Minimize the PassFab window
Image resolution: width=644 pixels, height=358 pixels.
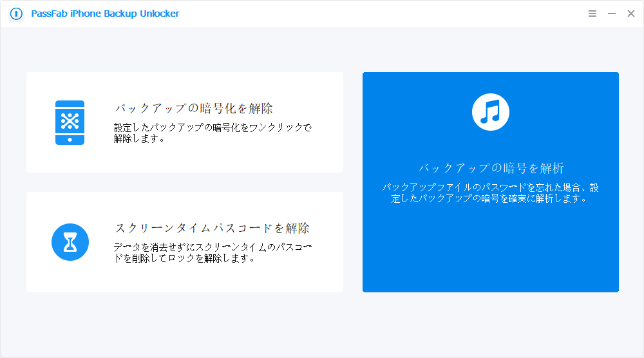click(x=612, y=14)
